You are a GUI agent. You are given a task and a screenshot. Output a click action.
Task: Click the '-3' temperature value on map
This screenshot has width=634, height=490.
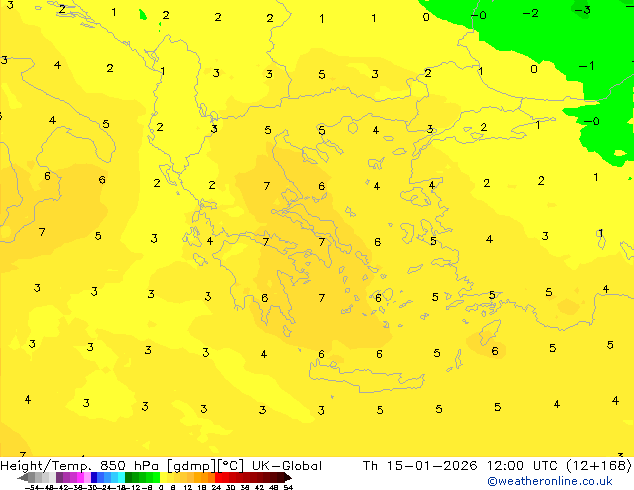[x=583, y=9]
